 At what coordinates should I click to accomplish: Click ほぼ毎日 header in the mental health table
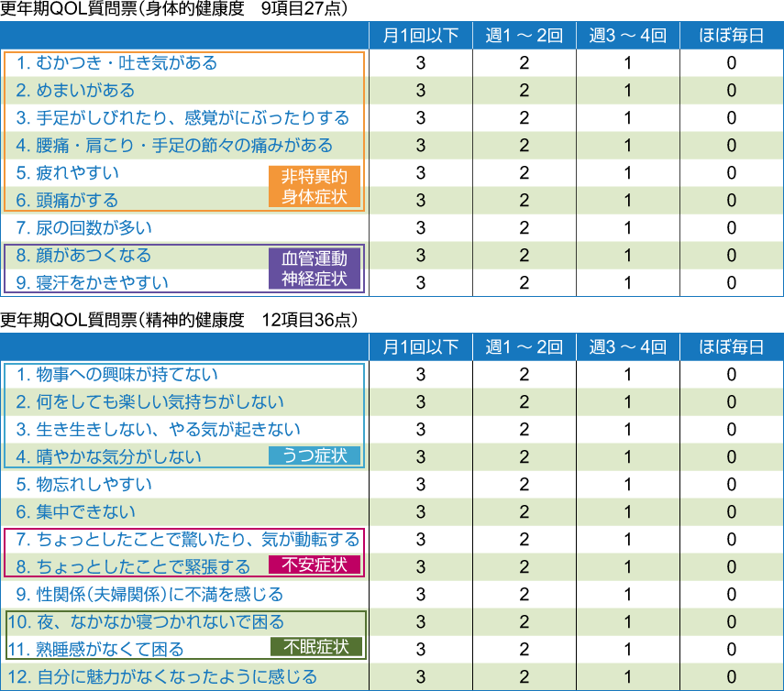tap(731, 347)
